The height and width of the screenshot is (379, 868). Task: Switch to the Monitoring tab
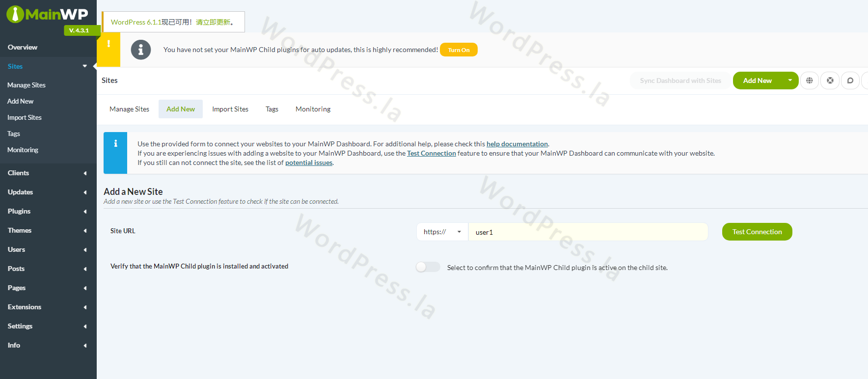click(313, 109)
